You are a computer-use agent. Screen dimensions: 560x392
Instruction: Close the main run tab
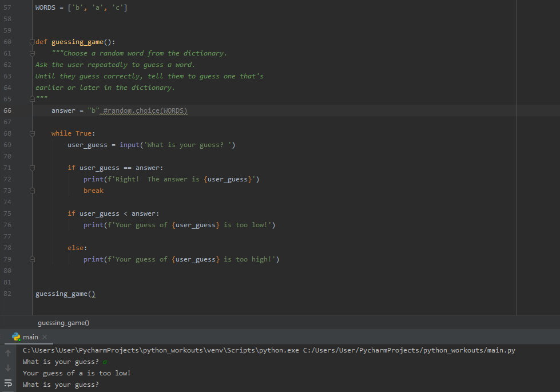pos(45,337)
